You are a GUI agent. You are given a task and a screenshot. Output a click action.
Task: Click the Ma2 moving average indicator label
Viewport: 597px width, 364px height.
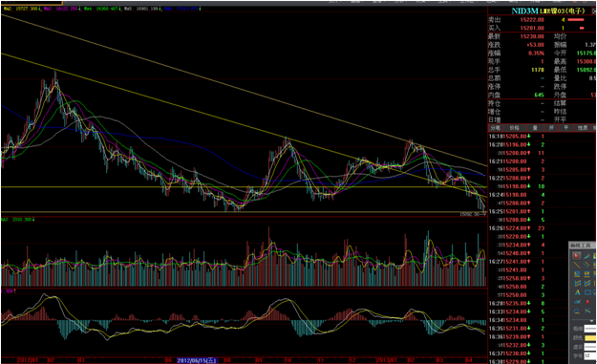pyautogui.click(x=21, y=9)
